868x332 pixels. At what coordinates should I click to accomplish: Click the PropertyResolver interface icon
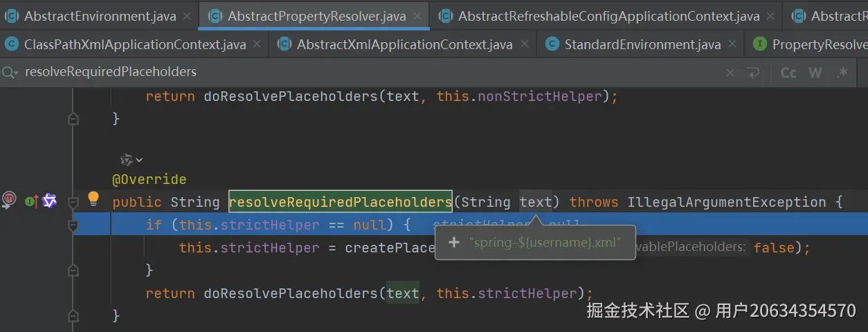pos(760,44)
